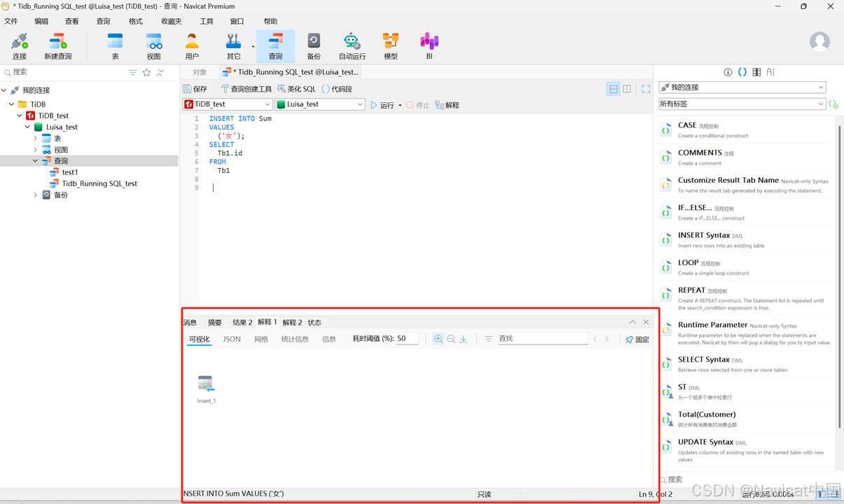
Task: Switch to the JSON explain view
Action: tap(232, 339)
